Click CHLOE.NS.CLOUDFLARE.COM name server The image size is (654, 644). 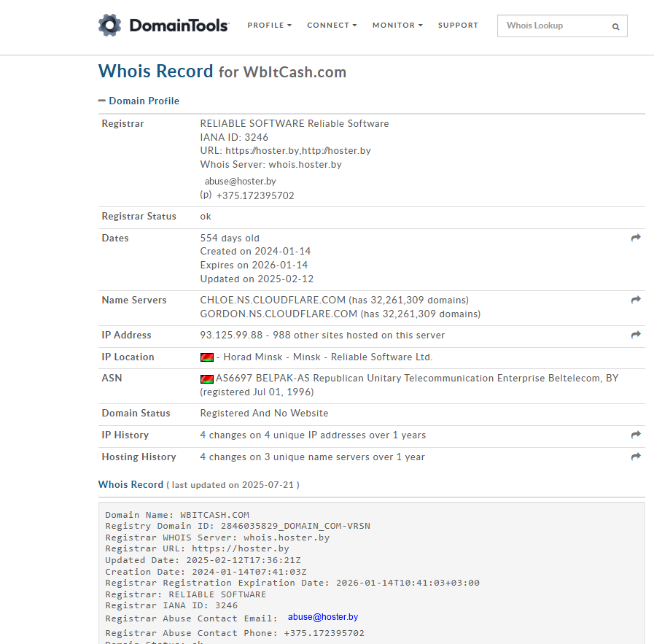tap(273, 300)
